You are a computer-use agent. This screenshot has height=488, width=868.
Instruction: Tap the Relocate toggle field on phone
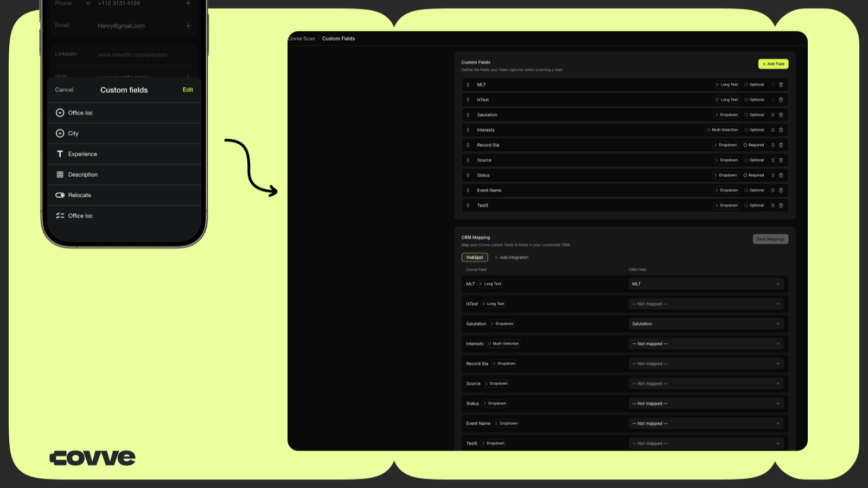tap(124, 195)
